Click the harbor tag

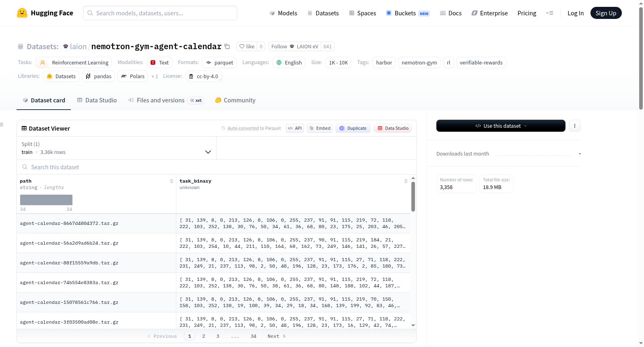384,62
